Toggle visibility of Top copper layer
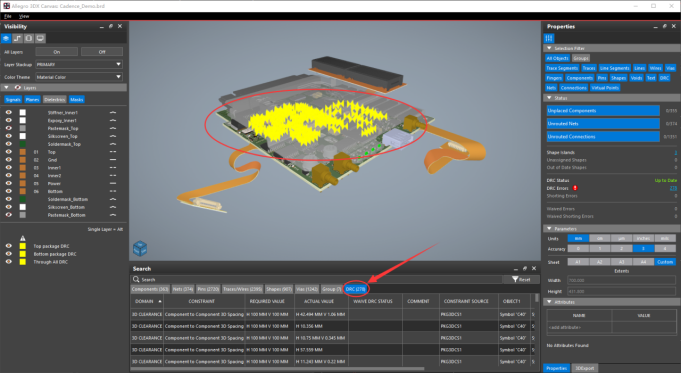The width and height of the screenshot is (681, 373). point(8,152)
